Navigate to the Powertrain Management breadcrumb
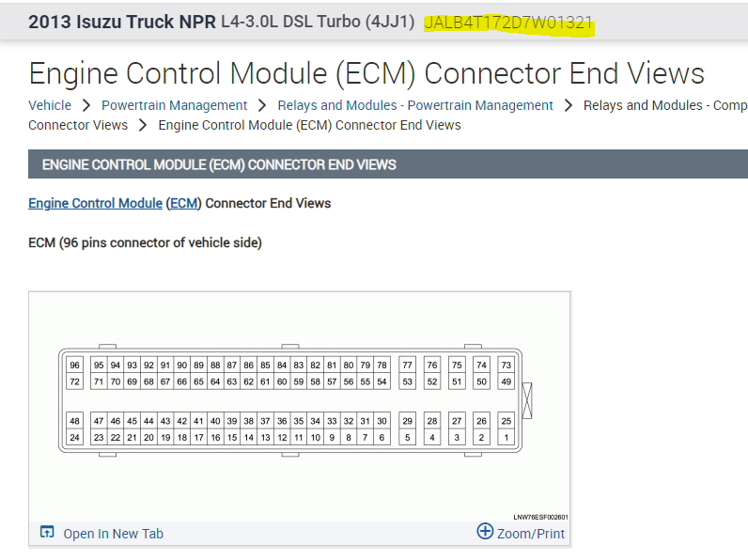The image size is (748, 560). (174, 105)
